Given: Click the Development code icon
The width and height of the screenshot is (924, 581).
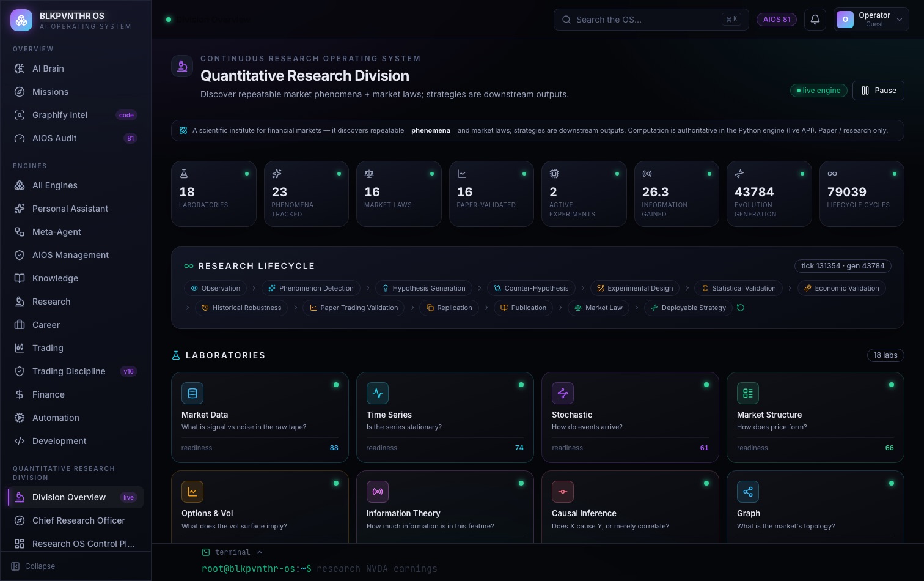Looking at the screenshot, I should click(20, 441).
